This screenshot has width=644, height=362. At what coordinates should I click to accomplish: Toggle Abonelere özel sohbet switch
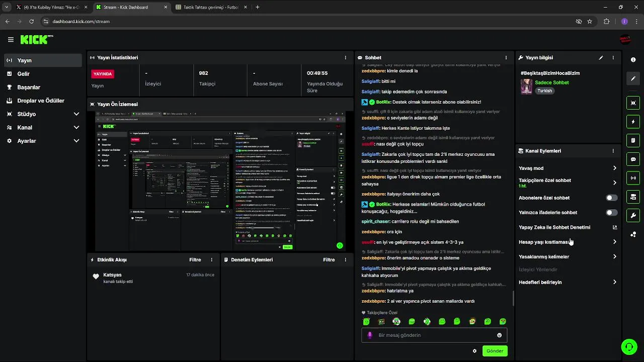[x=611, y=198]
